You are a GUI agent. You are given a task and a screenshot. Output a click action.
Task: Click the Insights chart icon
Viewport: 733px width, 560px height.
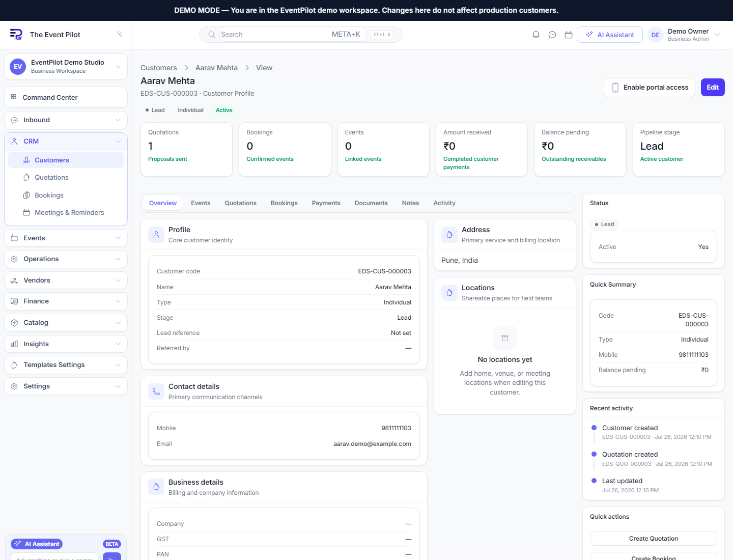pos(14,344)
